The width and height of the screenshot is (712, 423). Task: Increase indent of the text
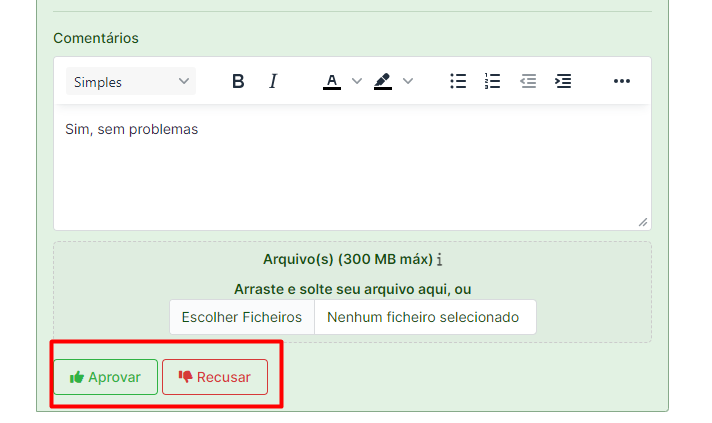563,82
